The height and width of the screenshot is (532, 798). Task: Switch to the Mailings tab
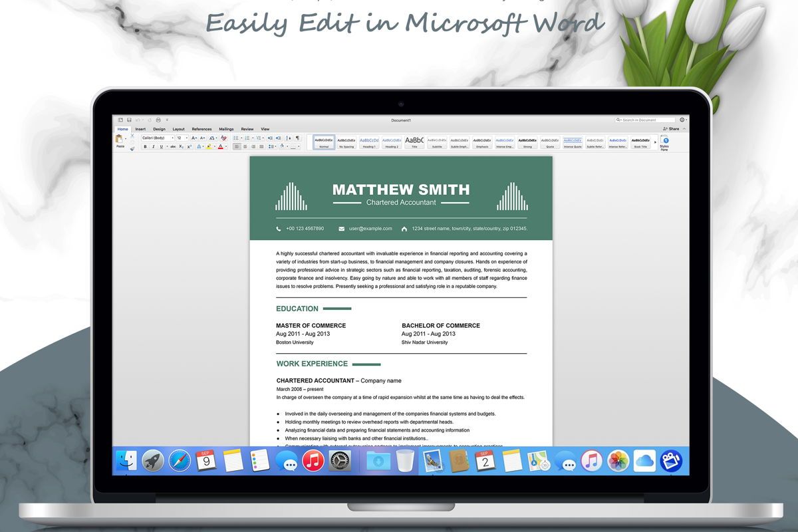[x=226, y=129]
